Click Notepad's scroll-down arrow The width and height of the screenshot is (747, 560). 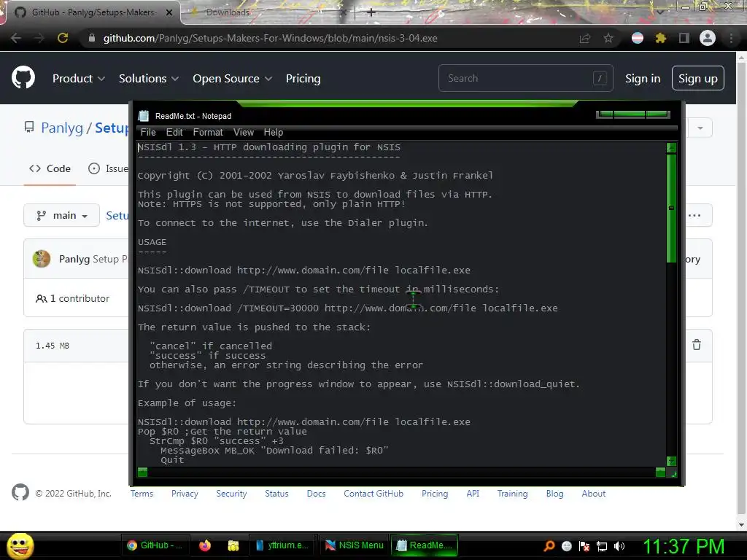671,461
